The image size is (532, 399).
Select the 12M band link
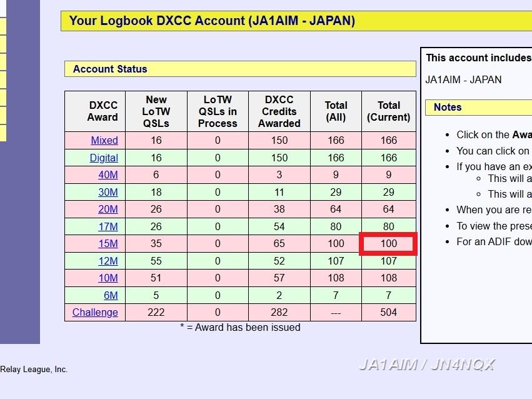[108, 261]
